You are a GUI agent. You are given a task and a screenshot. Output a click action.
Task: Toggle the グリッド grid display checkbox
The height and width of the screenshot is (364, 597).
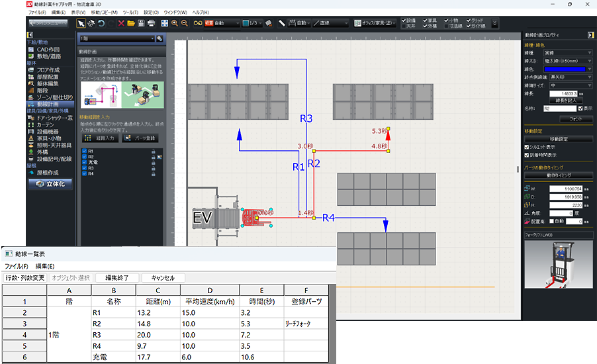coord(469,21)
